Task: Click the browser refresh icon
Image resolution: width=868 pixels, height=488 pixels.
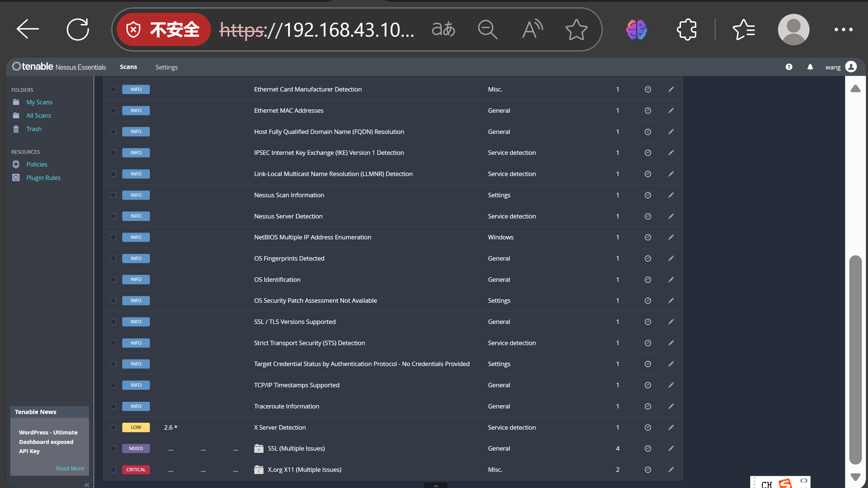Action: (78, 30)
